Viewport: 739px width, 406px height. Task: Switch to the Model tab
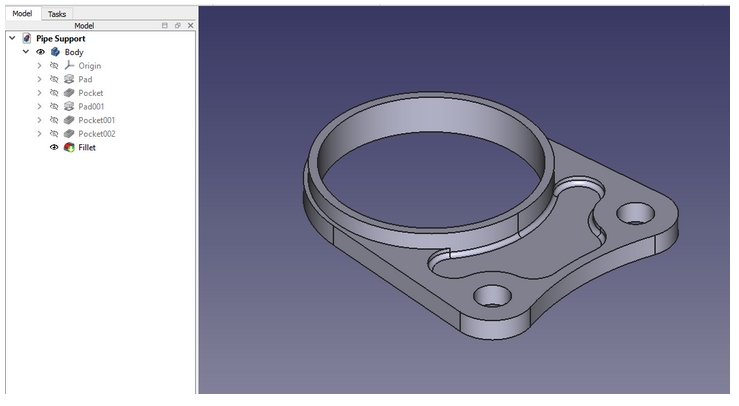pos(22,14)
